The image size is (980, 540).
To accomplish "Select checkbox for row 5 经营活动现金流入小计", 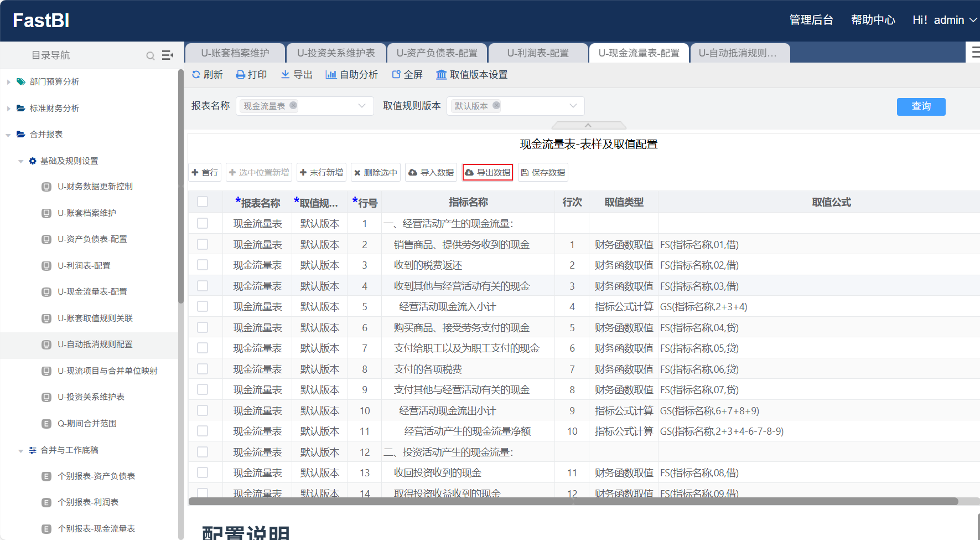I will click(x=203, y=306).
